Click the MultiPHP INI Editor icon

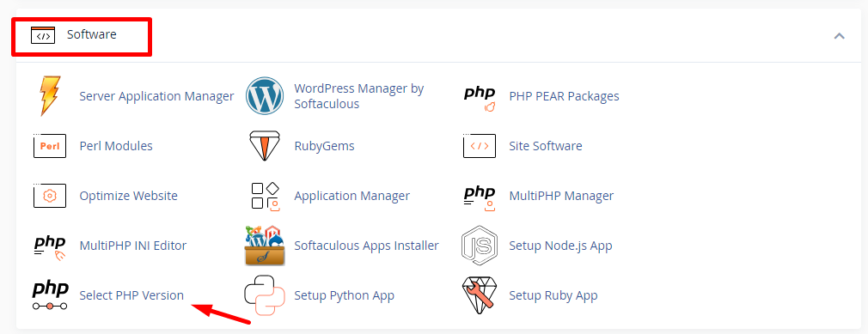[x=50, y=248]
